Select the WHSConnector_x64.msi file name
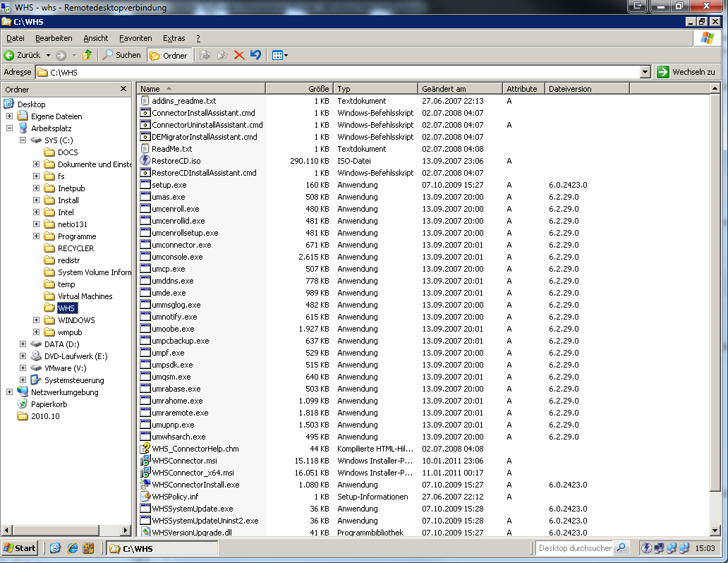Image resolution: width=728 pixels, height=563 pixels. tap(193, 473)
